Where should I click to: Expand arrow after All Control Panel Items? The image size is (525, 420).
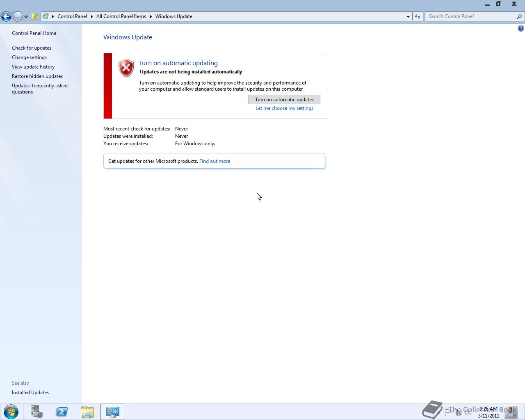(x=151, y=16)
